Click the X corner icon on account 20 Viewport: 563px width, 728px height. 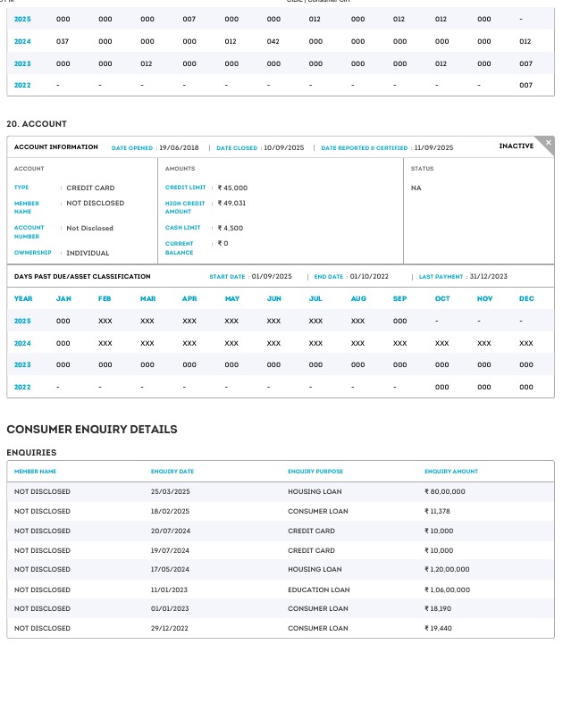549,142
